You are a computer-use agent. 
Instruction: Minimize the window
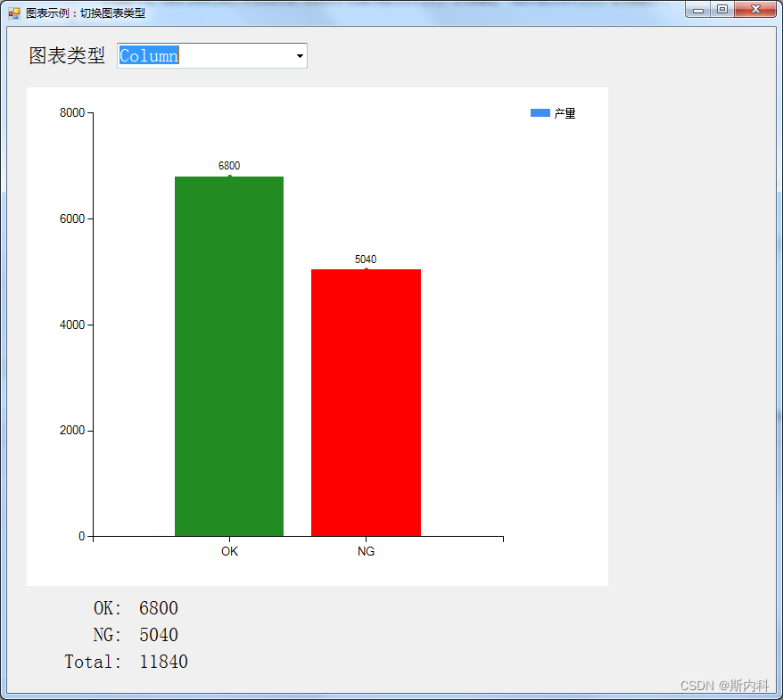point(698,10)
